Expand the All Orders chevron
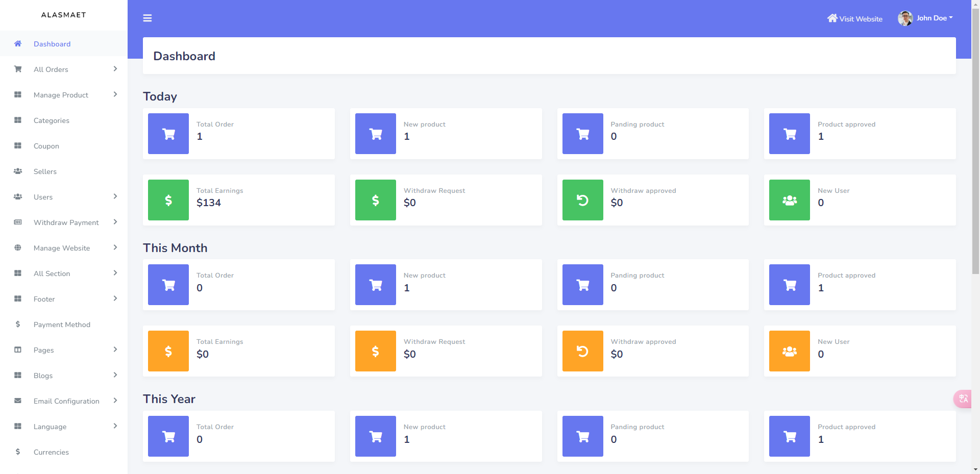Image resolution: width=980 pixels, height=474 pixels. pos(115,69)
